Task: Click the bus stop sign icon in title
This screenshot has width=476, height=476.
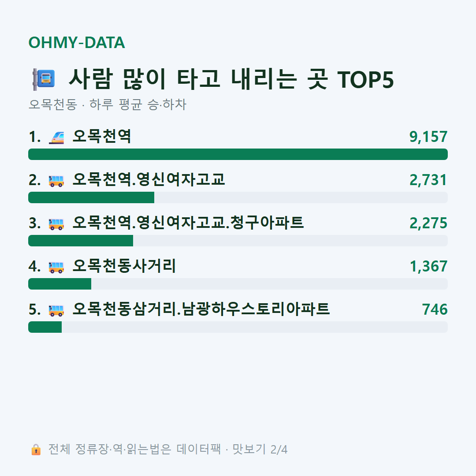Action: coord(44,79)
